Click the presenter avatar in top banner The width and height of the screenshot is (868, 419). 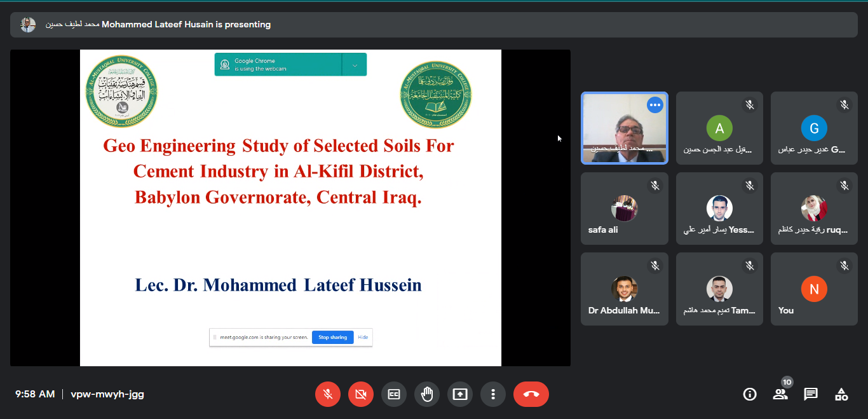coord(28,25)
